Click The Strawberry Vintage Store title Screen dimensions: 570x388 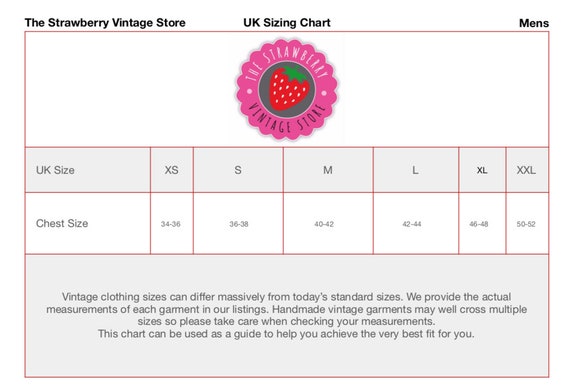[x=105, y=23]
